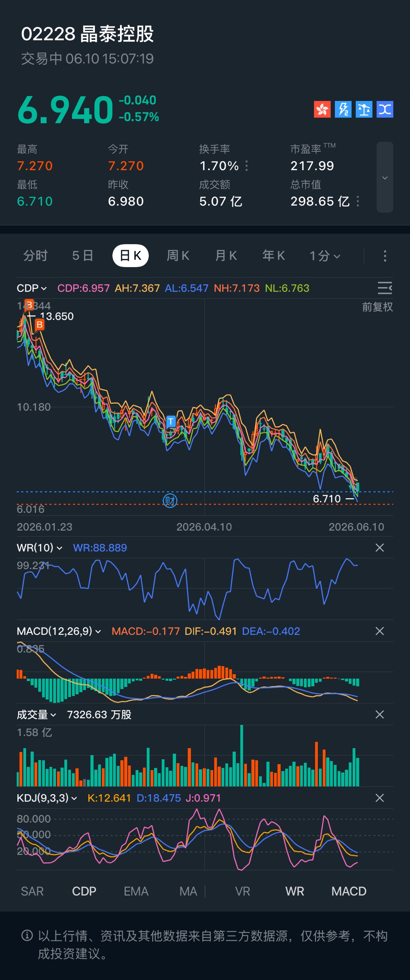
Task: Open the WR(10) parameter dropdown
Action: point(39,548)
